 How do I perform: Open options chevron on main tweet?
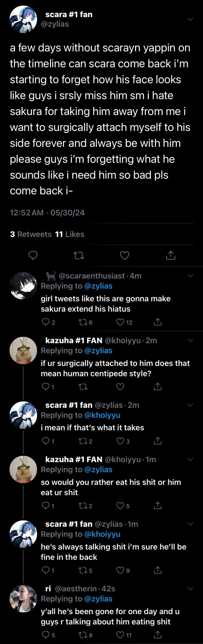coord(190,19)
